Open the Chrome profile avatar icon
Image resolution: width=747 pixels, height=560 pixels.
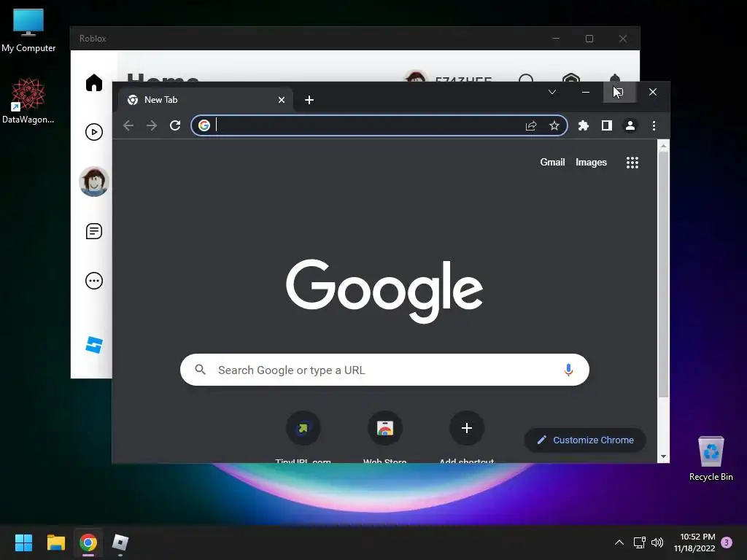[630, 125]
